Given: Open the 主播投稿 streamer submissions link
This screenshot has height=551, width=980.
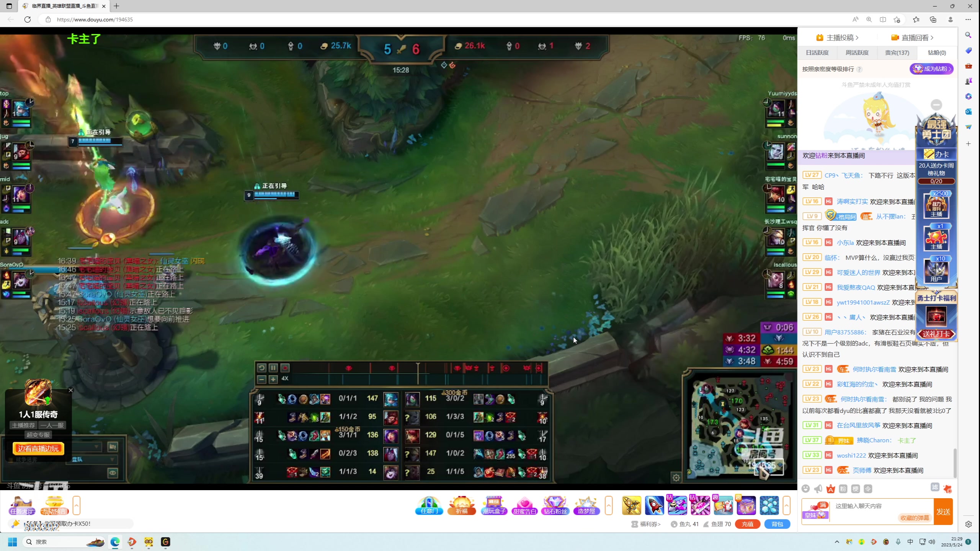Looking at the screenshot, I should click(838, 37).
